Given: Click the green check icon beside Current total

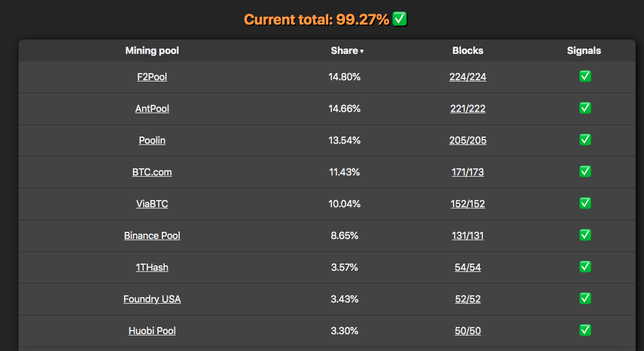Looking at the screenshot, I should [x=400, y=19].
